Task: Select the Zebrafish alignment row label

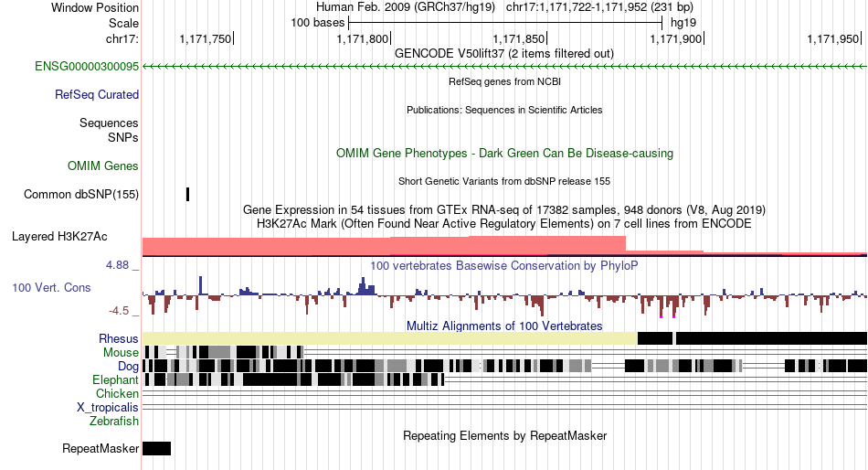Action: pyautogui.click(x=113, y=422)
